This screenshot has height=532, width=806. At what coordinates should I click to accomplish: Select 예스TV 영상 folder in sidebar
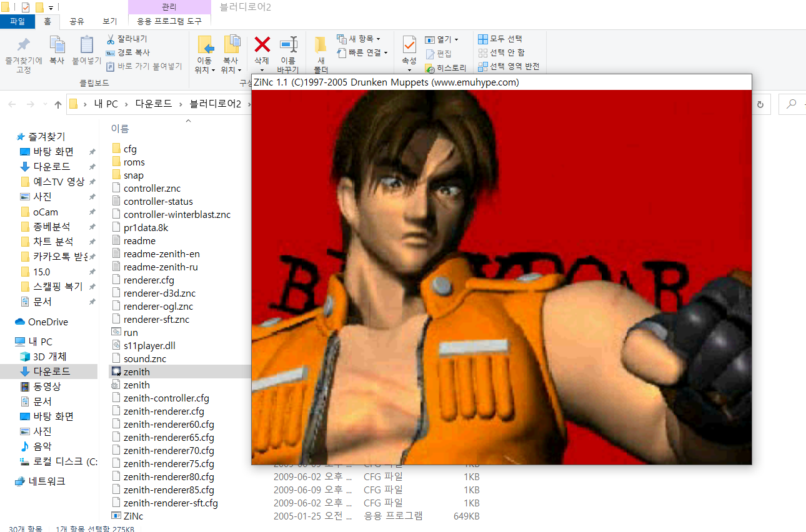[59, 182]
